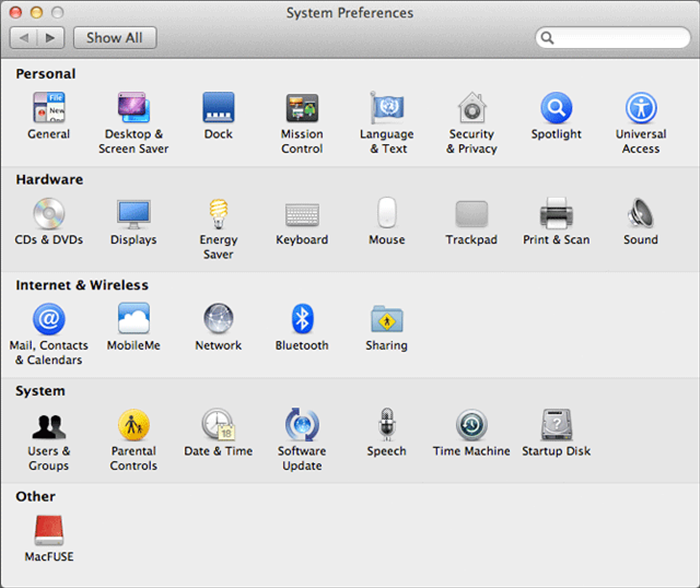Open the Sharing preferences icon
The image size is (700, 588).
click(x=387, y=319)
